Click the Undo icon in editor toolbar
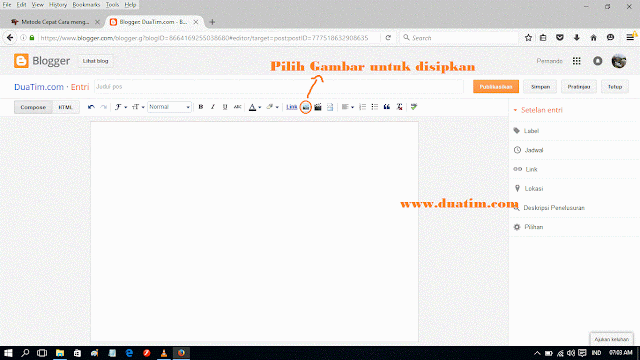 pyautogui.click(x=91, y=107)
